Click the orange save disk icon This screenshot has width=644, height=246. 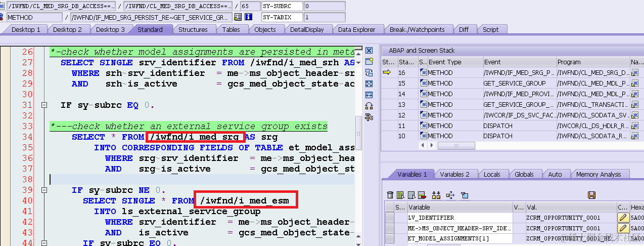coord(591,195)
